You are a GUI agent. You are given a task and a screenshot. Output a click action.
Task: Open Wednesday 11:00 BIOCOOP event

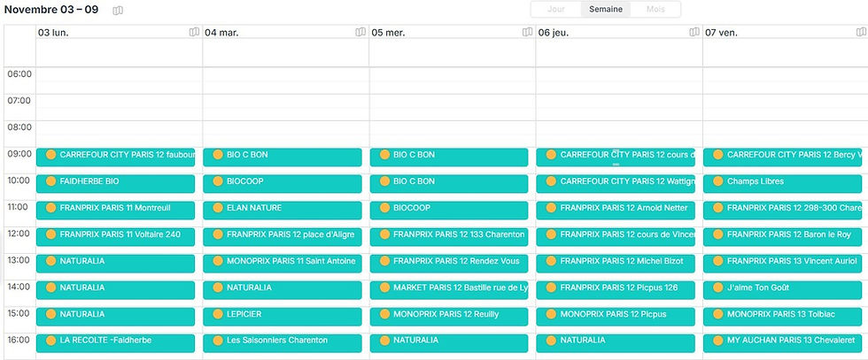(x=449, y=211)
